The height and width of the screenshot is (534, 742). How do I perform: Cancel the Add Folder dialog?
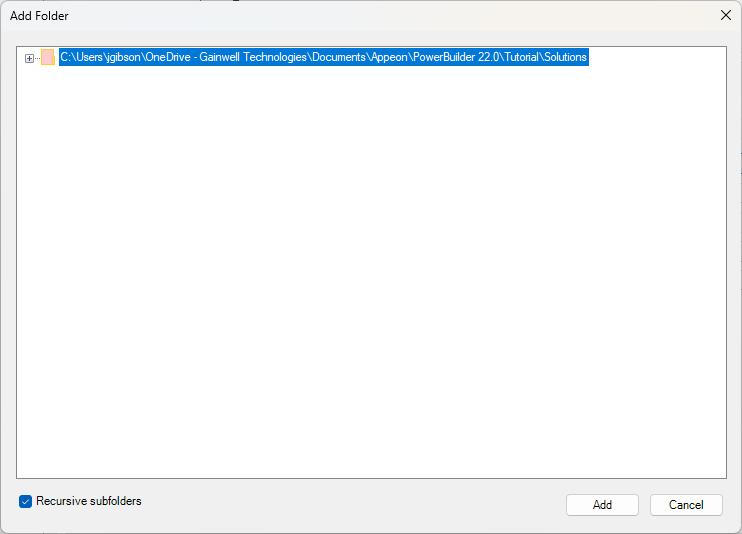[686, 505]
